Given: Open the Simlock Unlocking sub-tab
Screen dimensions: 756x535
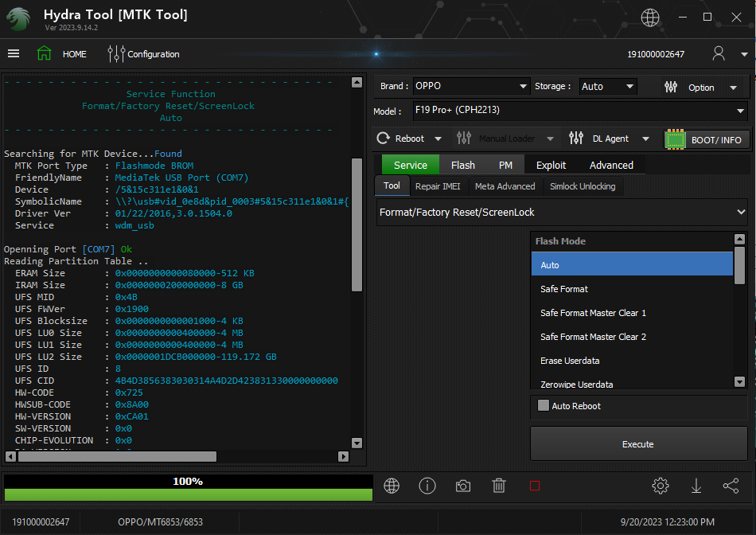Looking at the screenshot, I should coord(583,186).
